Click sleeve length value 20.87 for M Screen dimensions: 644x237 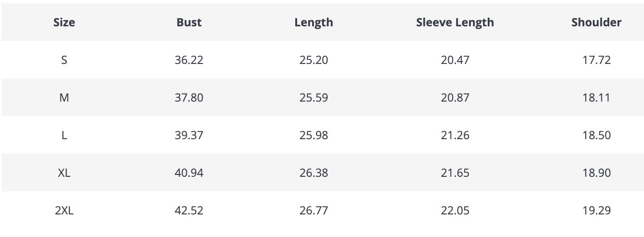[455, 98]
